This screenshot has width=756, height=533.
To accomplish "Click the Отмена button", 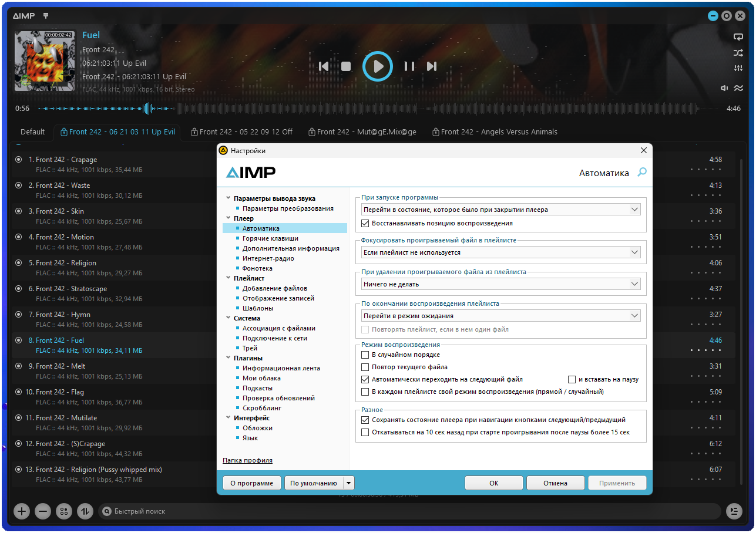I will point(555,483).
